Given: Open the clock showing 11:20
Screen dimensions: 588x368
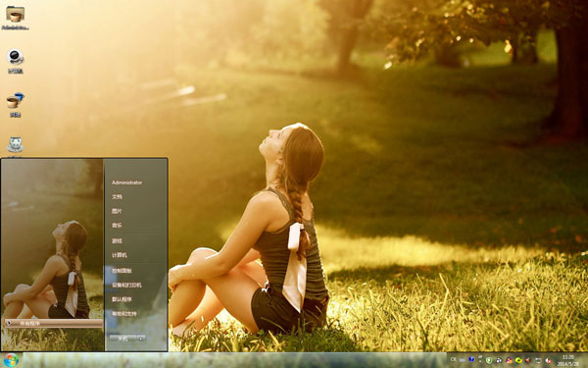Looking at the screenshot, I should point(568,360).
